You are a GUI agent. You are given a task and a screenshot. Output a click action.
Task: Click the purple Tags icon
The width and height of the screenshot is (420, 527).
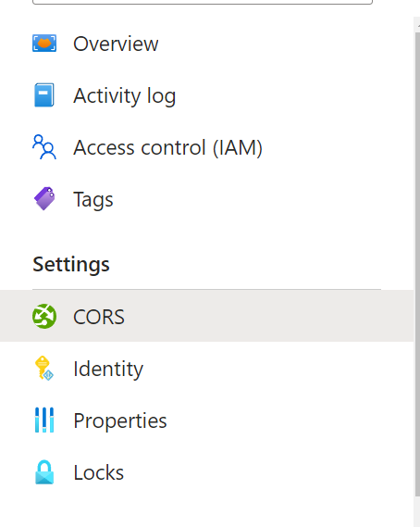44,198
